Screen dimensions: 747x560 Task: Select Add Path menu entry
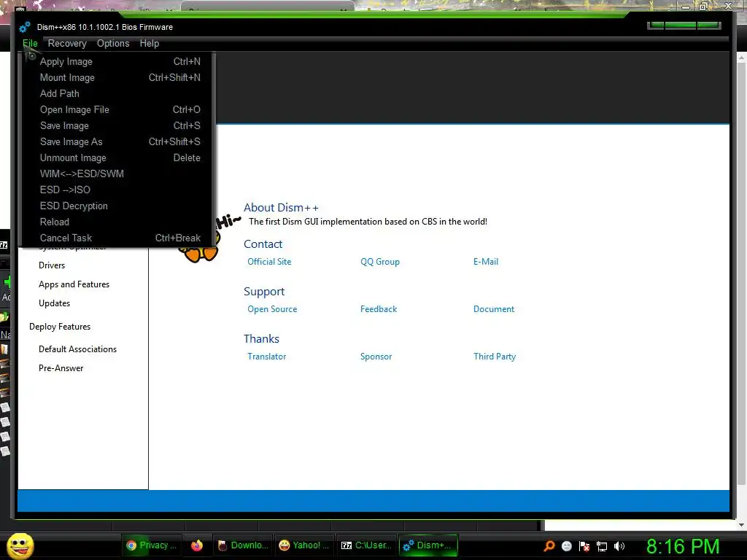click(x=117, y=94)
